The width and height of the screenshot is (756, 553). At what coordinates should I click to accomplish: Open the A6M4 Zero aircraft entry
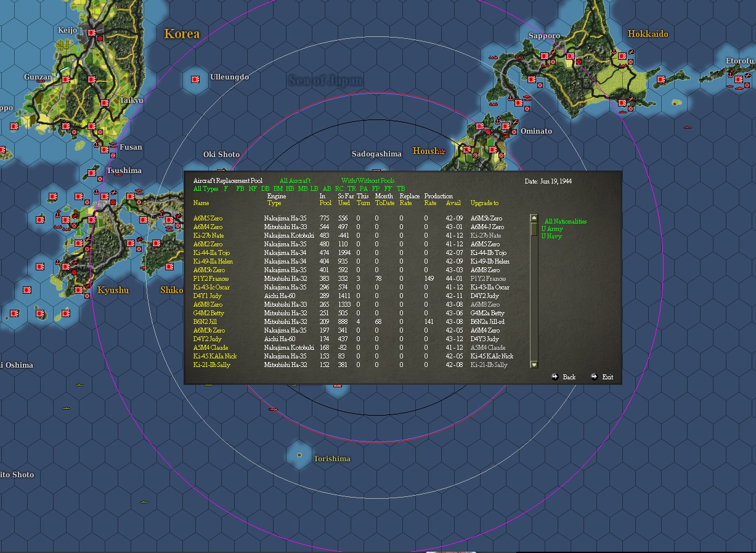(x=208, y=227)
